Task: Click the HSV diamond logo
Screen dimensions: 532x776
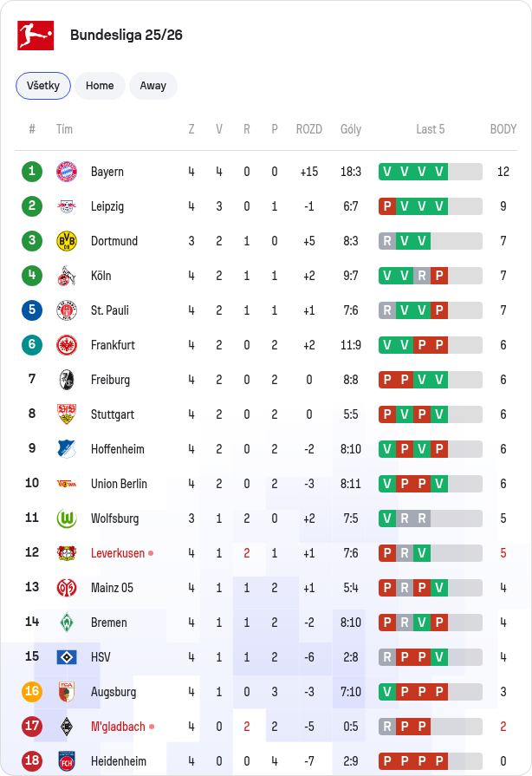Action: click(x=67, y=657)
